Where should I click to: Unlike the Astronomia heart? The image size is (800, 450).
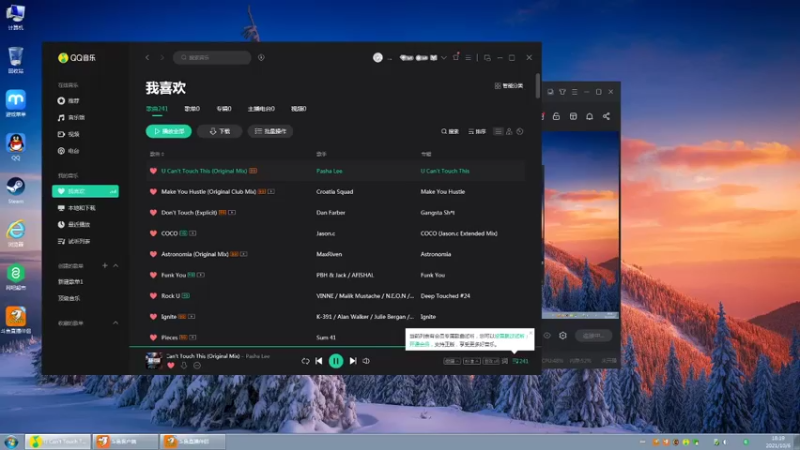pyautogui.click(x=153, y=254)
